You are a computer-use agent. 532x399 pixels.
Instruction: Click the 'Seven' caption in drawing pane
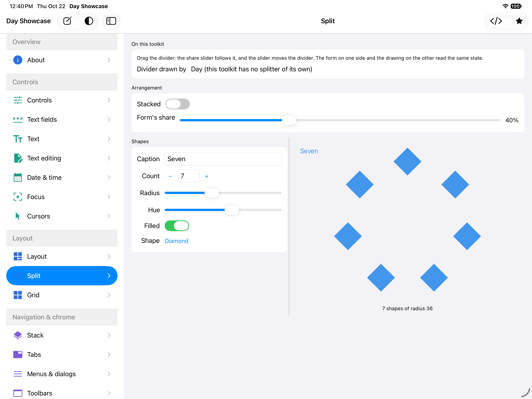coord(309,151)
